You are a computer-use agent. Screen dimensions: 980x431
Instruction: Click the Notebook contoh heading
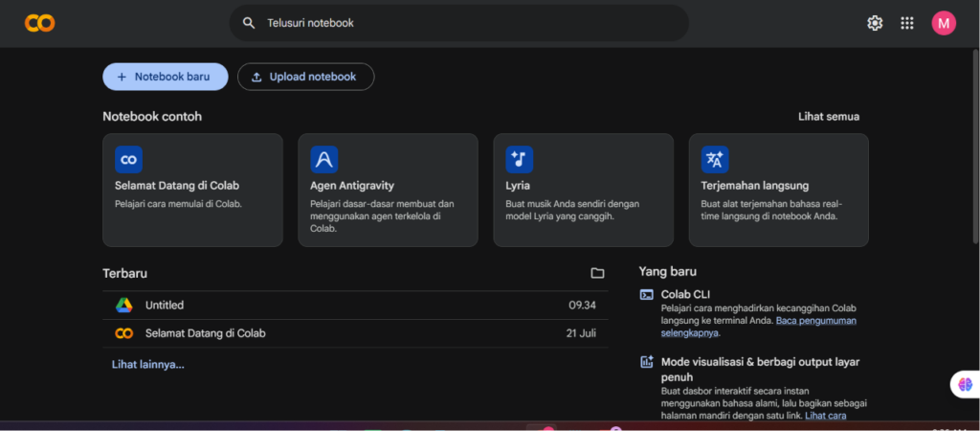[x=152, y=116]
